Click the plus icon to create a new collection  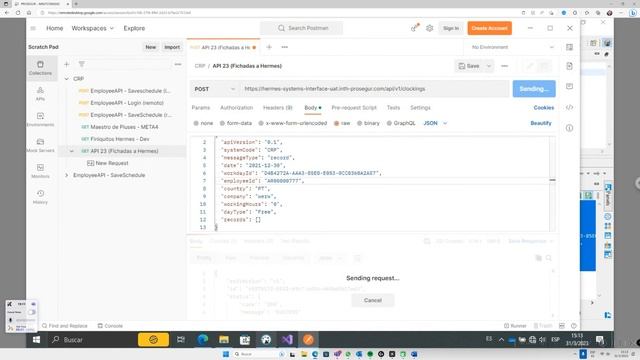(x=67, y=64)
